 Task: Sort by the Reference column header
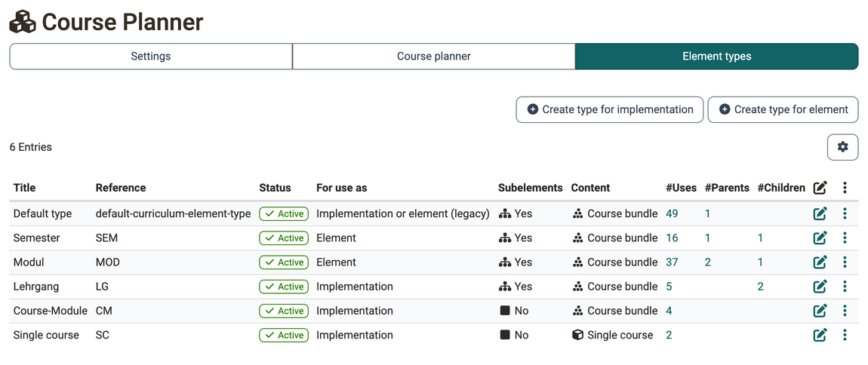pos(121,188)
